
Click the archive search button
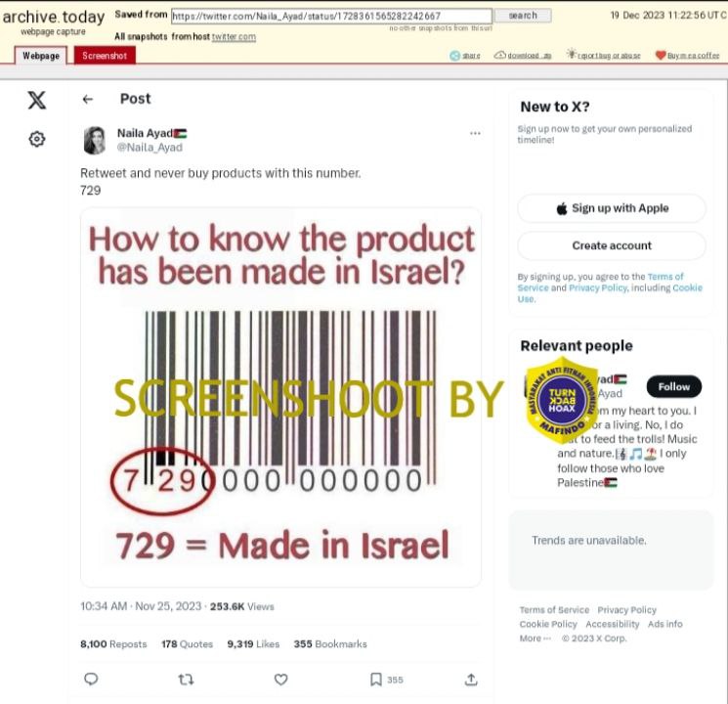pyautogui.click(x=523, y=16)
